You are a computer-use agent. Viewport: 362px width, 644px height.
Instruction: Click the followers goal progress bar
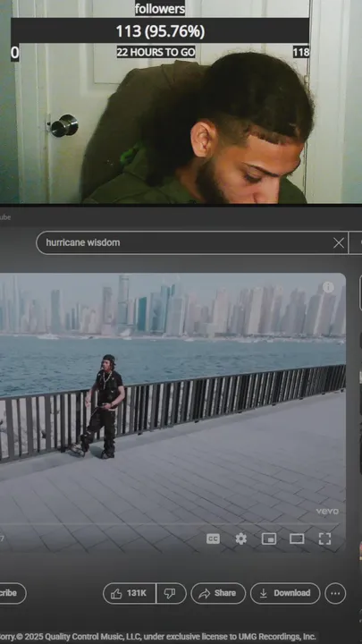coord(160,31)
